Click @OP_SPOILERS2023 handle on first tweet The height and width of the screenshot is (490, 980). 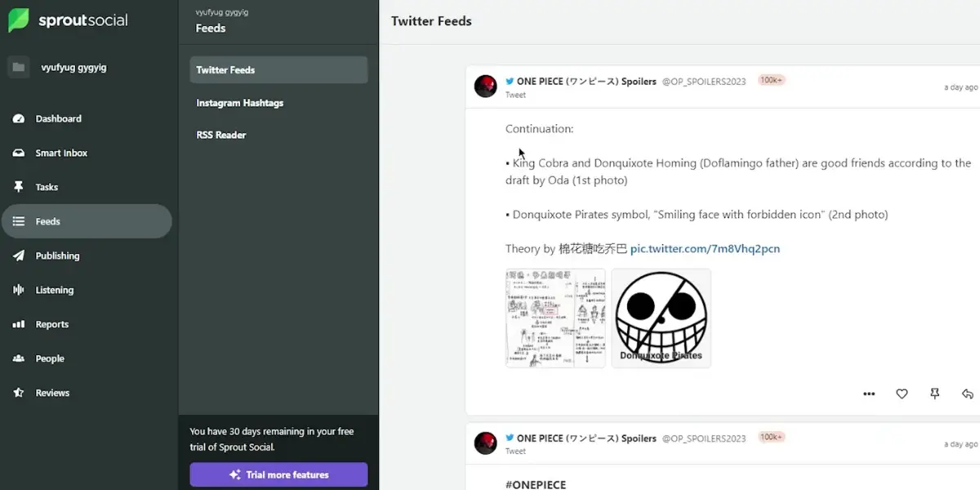coord(704,82)
